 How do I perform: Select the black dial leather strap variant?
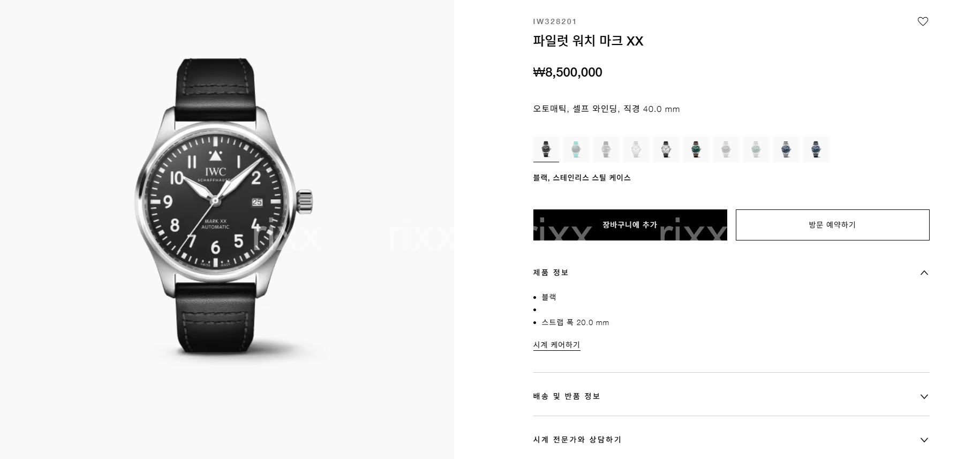point(546,149)
